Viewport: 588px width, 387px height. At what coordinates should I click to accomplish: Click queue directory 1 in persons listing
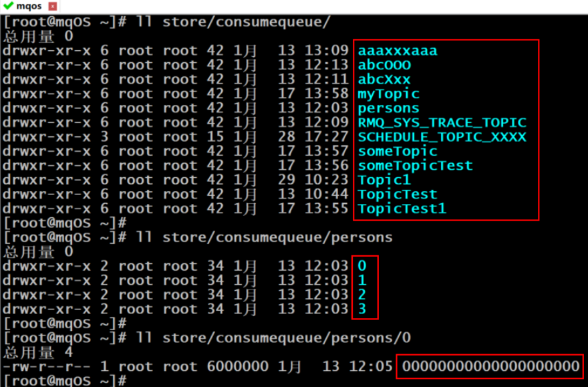362,280
